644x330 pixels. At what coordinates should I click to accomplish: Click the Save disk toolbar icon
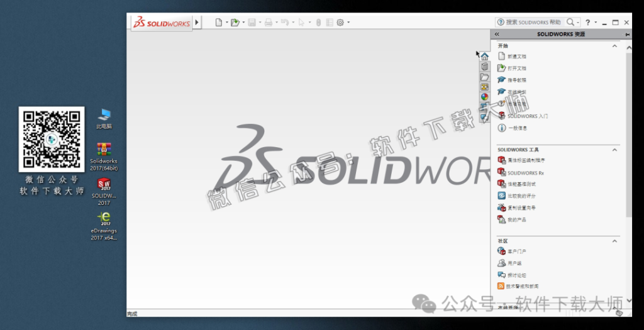click(252, 22)
